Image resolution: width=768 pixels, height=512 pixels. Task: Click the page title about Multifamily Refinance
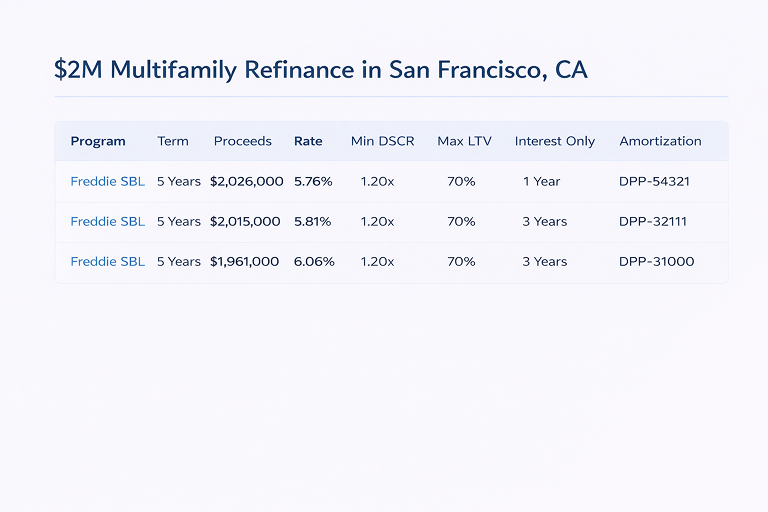point(321,70)
